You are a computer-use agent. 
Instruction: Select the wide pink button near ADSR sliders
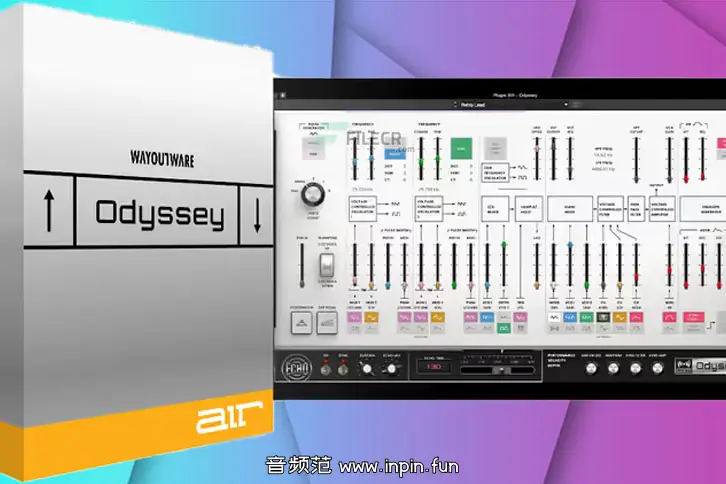694,317
